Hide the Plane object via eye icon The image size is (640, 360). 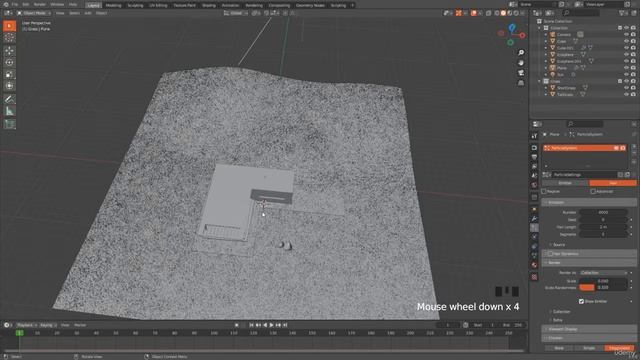coord(626,68)
